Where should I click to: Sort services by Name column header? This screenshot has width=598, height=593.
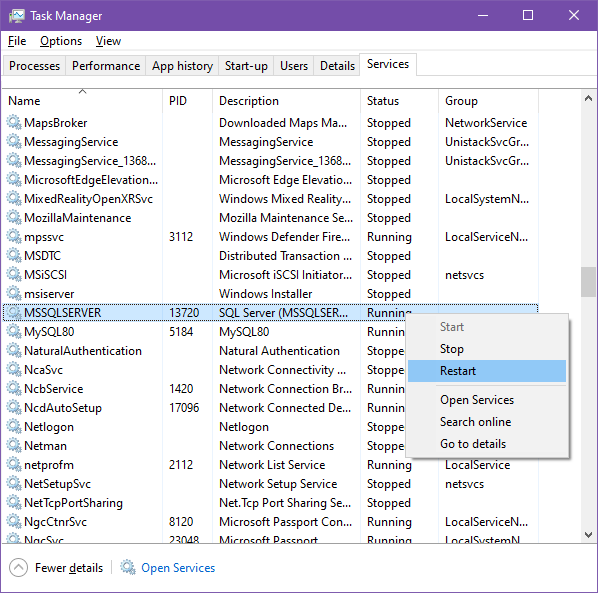83,101
